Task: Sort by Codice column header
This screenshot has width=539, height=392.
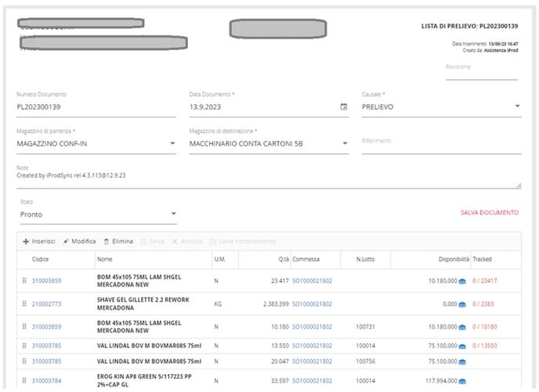Action: (40, 260)
